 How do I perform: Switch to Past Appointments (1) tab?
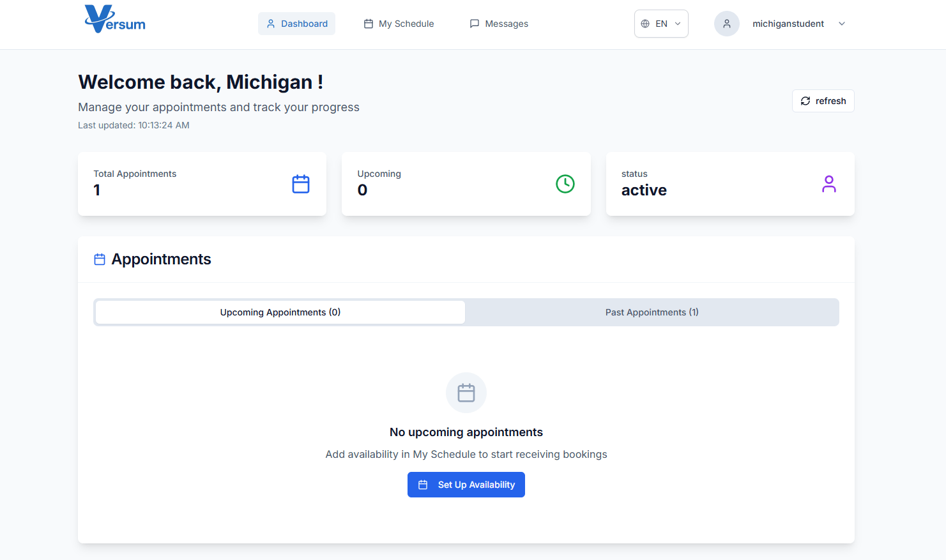(652, 312)
